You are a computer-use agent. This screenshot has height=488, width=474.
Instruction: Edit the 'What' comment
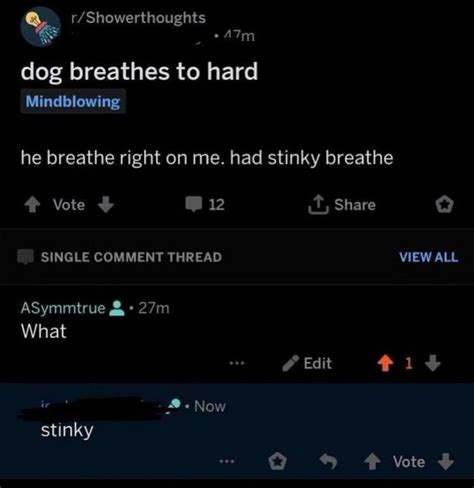307,363
